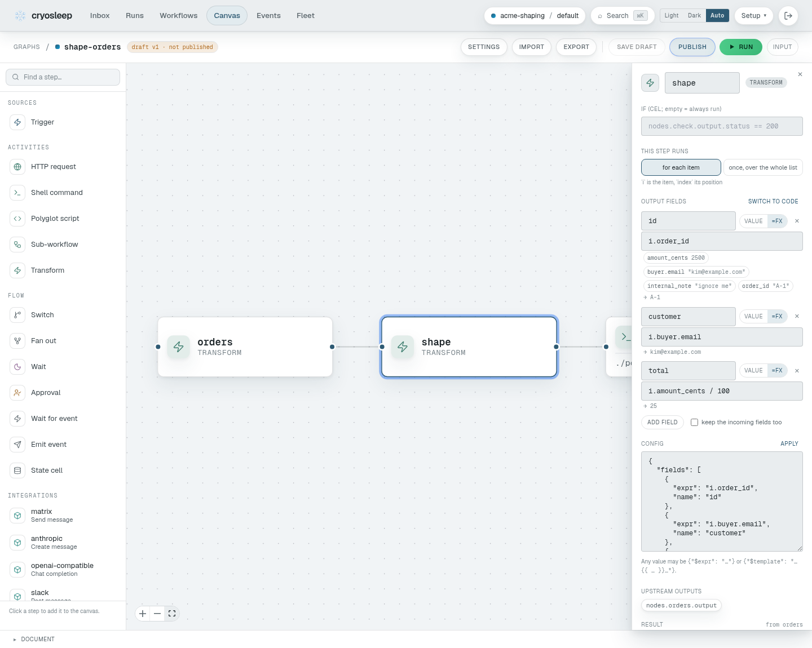The width and height of the screenshot is (812, 648).
Task: Run the graph with RUN button
Action: tap(741, 47)
